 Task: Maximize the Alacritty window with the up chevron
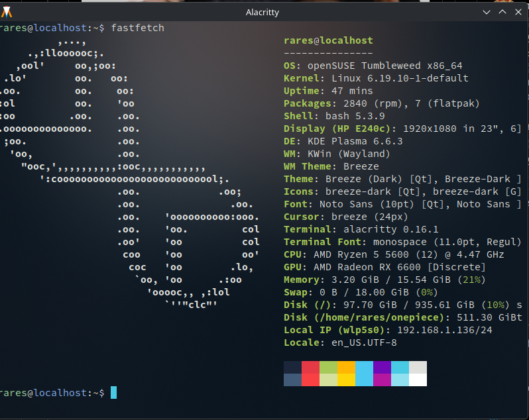(502, 12)
